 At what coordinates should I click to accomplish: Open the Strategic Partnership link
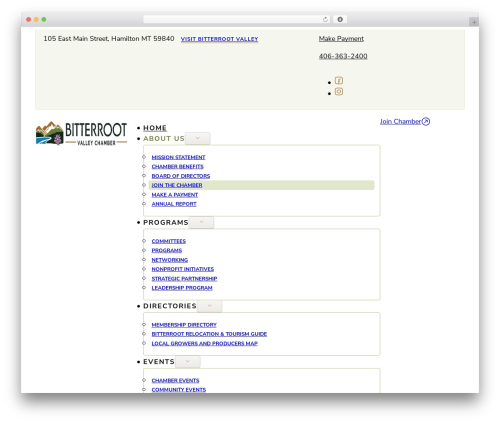pyautogui.click(x=184, y=278)
